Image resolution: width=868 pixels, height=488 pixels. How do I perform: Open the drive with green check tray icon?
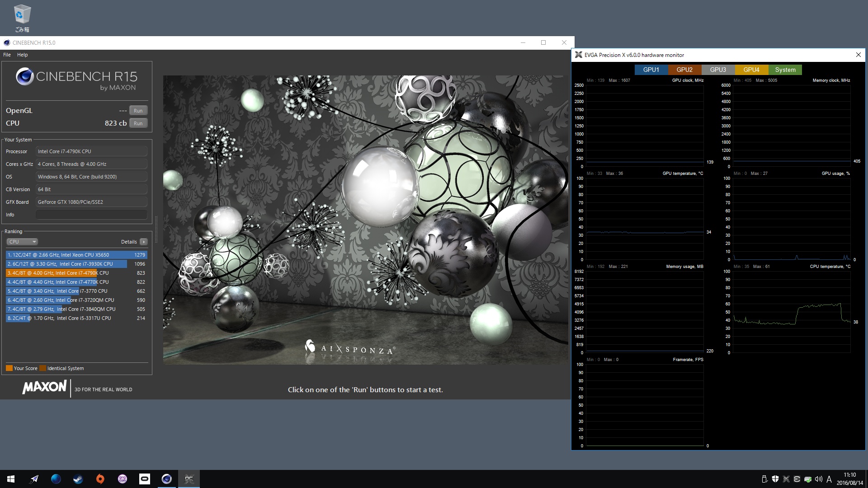point(808,479)
